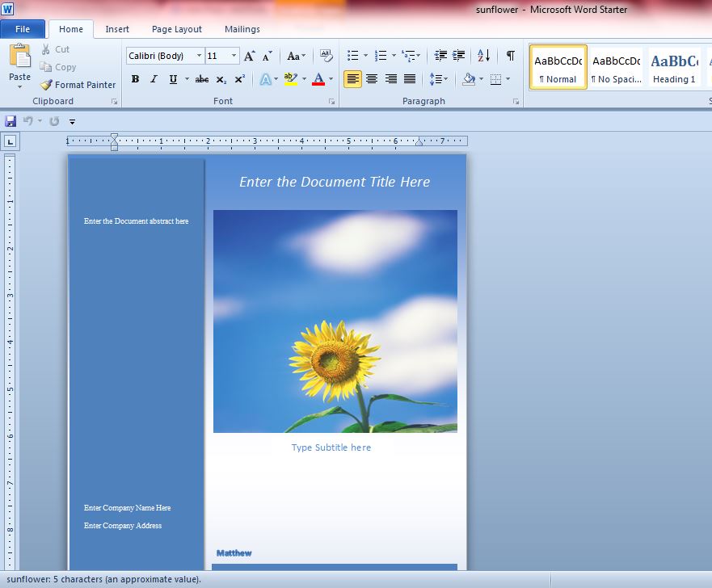Image resolution: width=712 pixels, height=588 pixels.
Task: Click the Type Subtitle here placeholder
Action: 331,447
